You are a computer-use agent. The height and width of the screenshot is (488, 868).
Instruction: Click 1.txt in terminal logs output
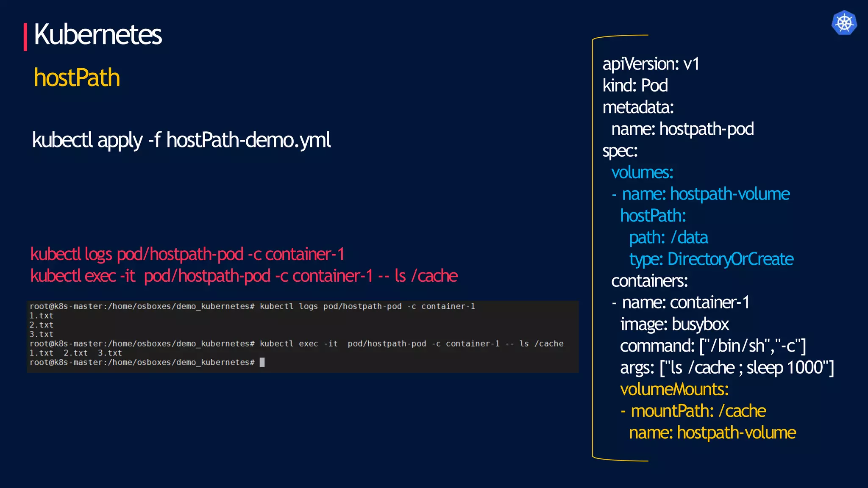[x=42, y=316]
